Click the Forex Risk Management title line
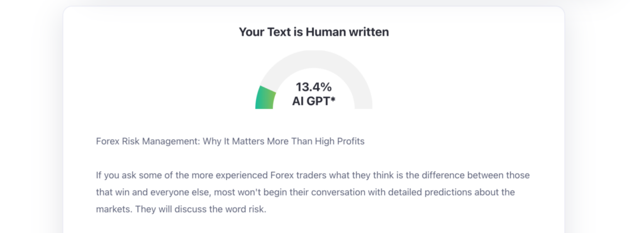The image size is (644, 233). tap(230, 141)
